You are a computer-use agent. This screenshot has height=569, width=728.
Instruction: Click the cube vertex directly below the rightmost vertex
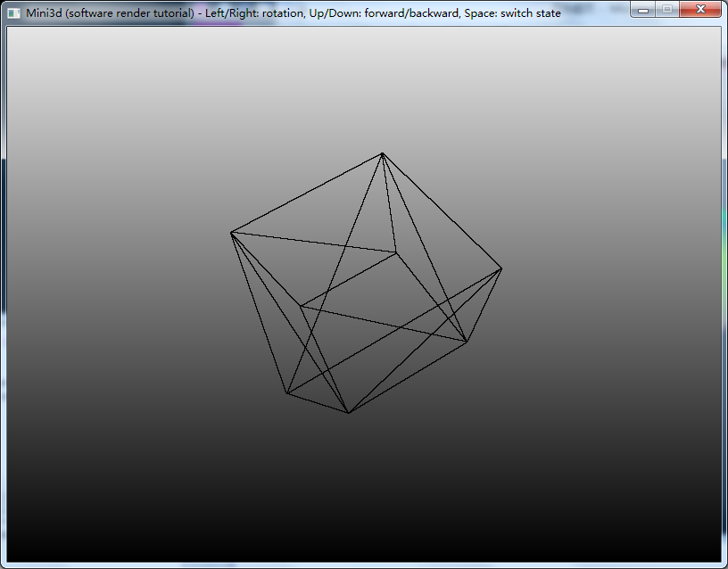[467, 342]
